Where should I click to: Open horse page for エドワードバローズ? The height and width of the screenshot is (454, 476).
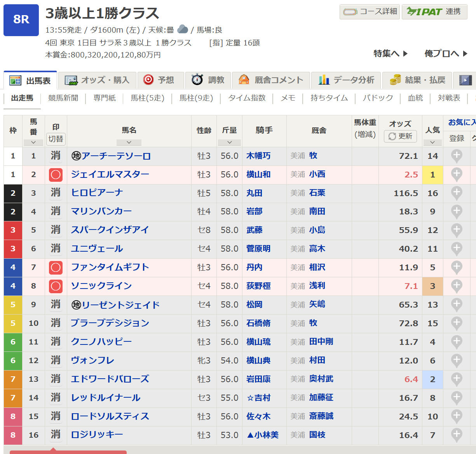click(110, 379)
